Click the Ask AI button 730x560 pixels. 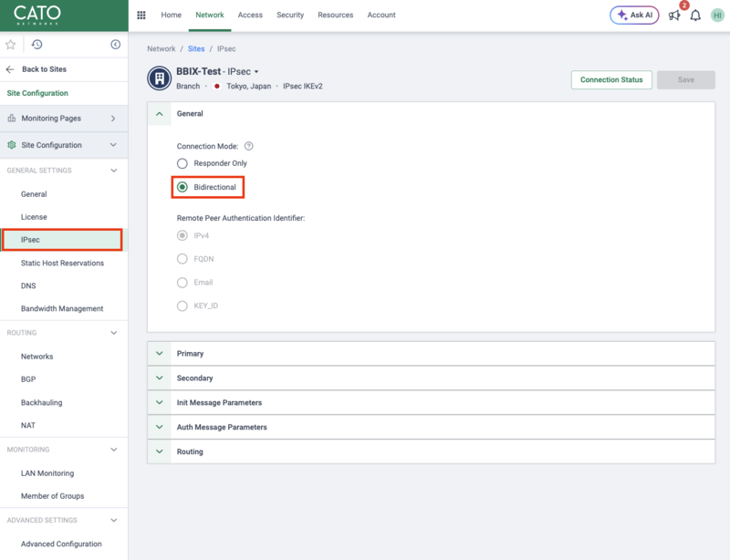click(634, 16)
